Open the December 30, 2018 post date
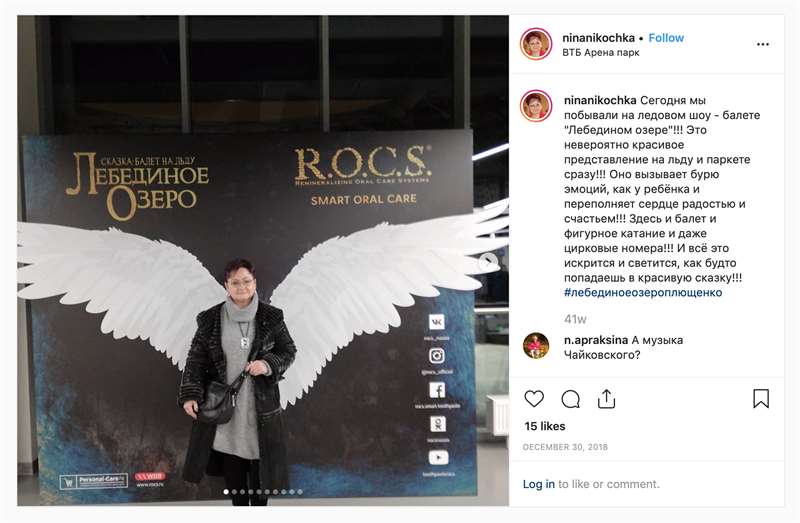 coord(565,447)
